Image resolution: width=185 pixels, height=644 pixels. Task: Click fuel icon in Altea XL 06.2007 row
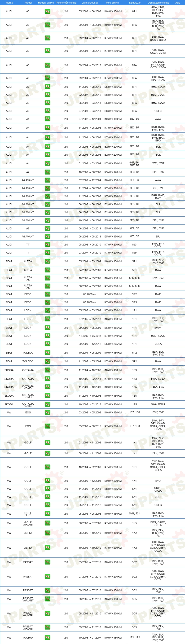click(x=47, y=286)
